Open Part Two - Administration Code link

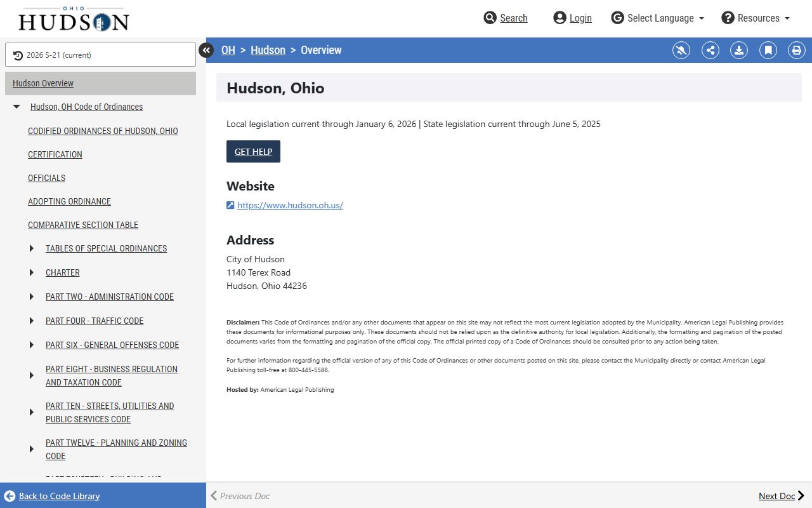click(x=110, y=297)
